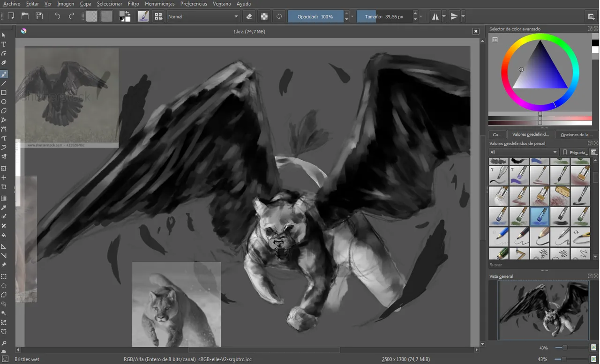Viewport: 600px width, 364px height.
Task: Open the brush editor settings
Action: (143, 16)
